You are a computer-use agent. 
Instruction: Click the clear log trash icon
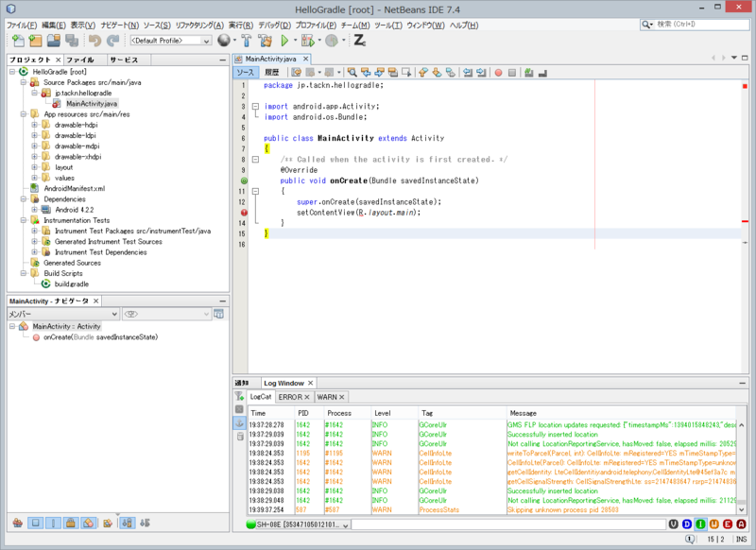[x=240, y=437]
